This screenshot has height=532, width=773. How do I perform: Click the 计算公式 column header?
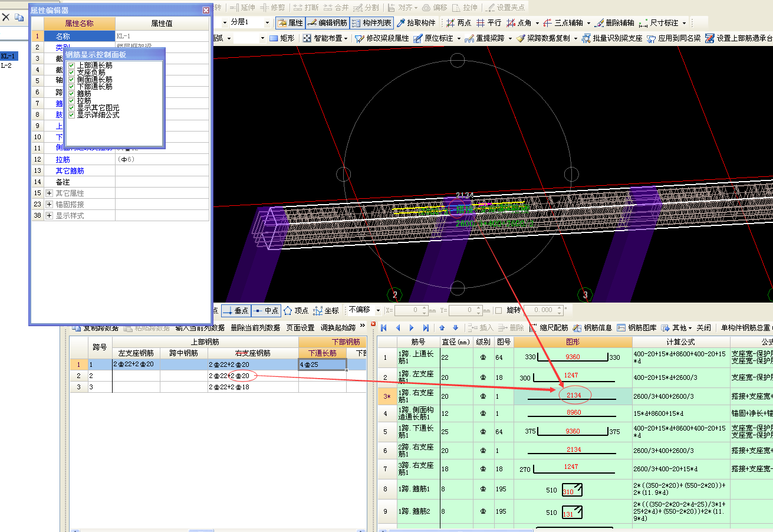click(681, 342)
